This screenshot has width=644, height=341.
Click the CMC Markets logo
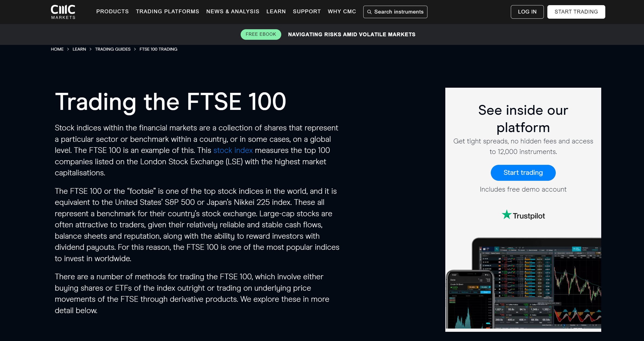tap(63, 12)
